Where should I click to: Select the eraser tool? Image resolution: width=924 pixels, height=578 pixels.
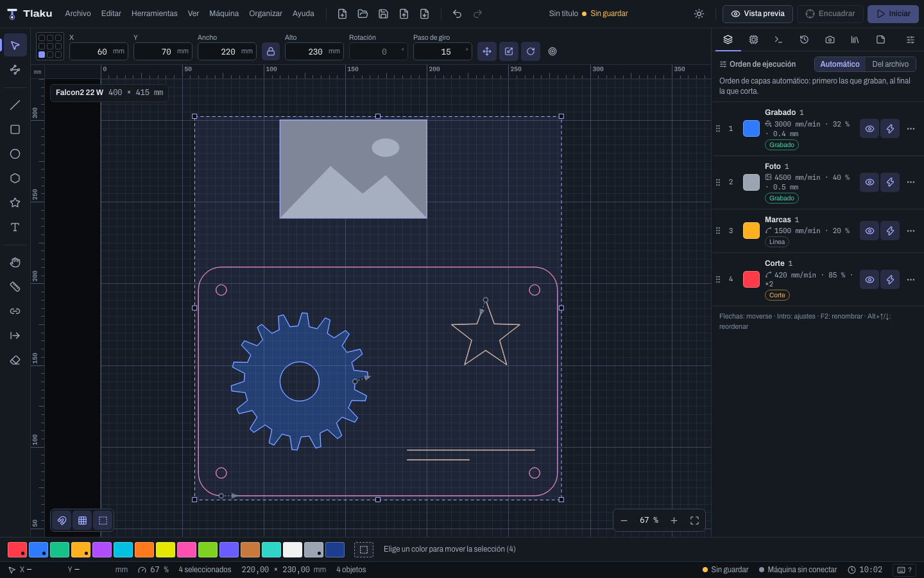tap(15, 360)
